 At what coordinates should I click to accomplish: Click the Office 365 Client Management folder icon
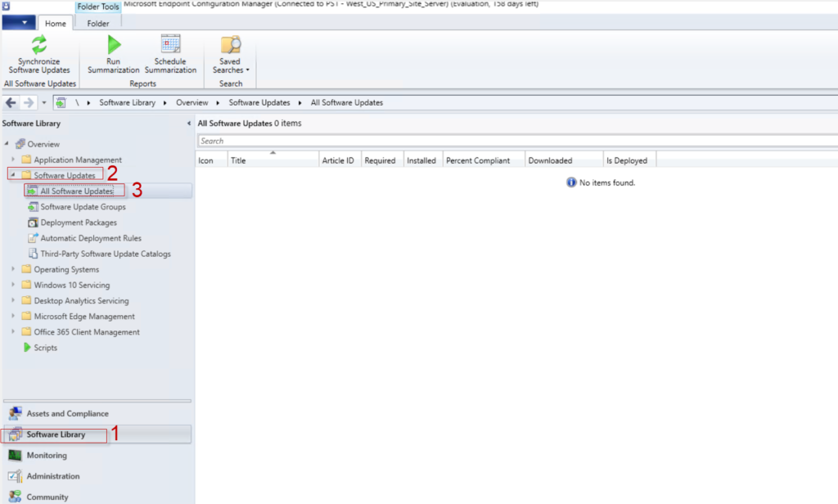[26, 331]
